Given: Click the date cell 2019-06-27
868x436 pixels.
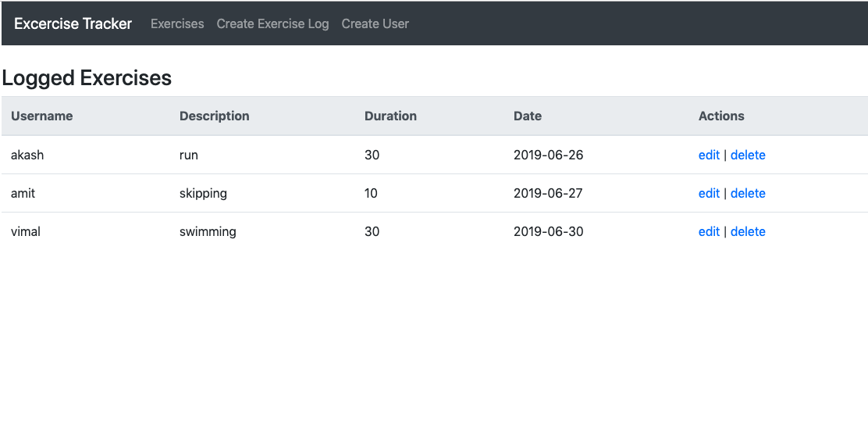Looking at the screenshot, I should click(x=548, y=193).
